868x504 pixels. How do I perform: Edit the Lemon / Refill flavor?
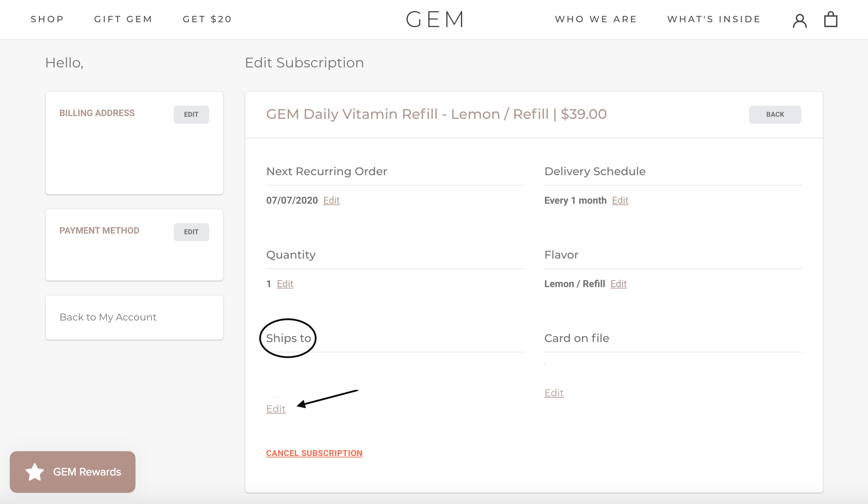(619, 284)
